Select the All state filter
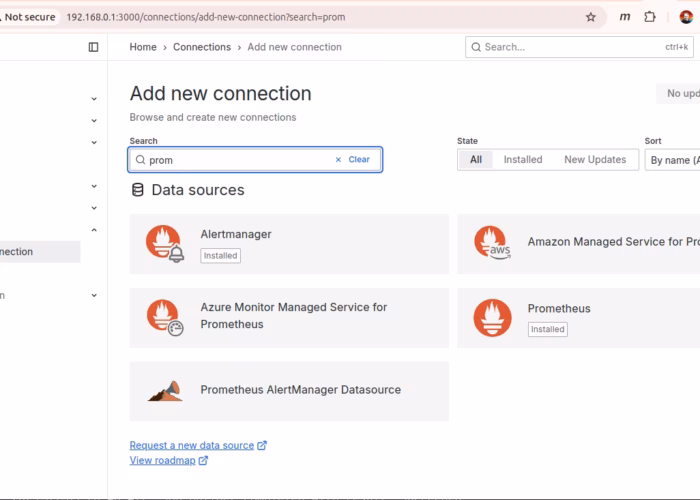Viewport: 700px width, 500px height. (476, 159)
